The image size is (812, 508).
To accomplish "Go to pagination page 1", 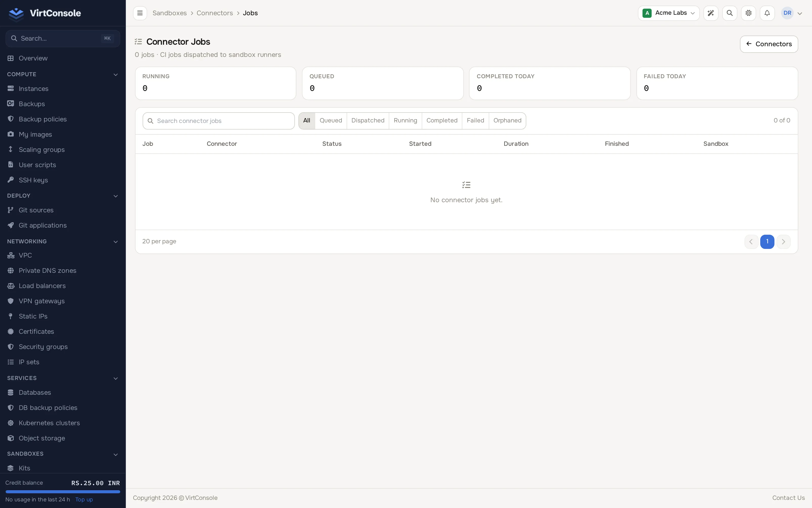I will click(767, 242).
